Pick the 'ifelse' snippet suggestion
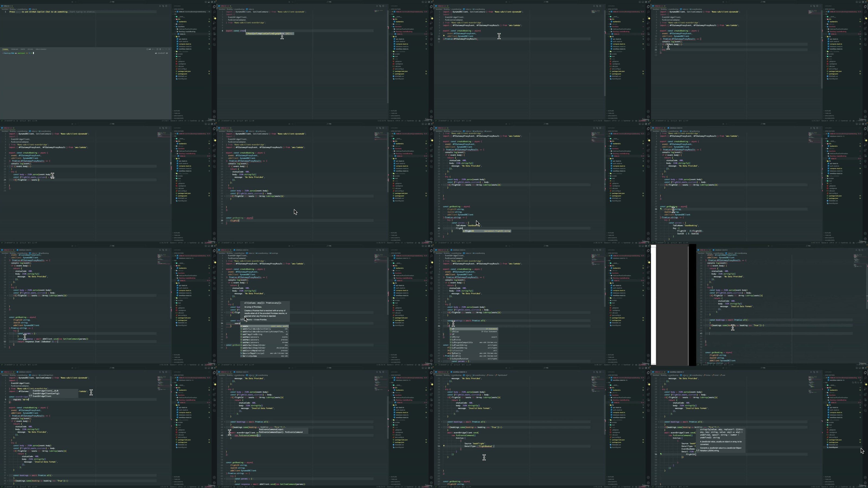This screenshot has width=868, height=488. coord(474,332)
